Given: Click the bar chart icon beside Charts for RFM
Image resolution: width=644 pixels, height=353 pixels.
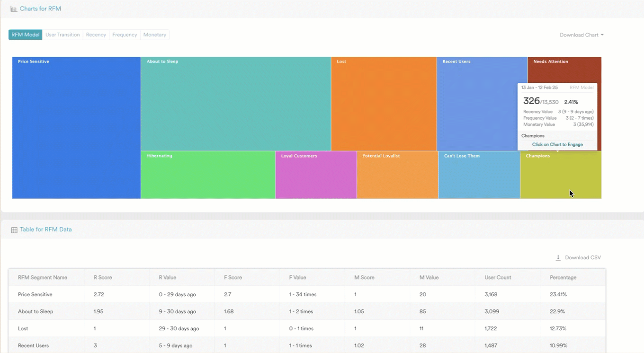Looking at the screenshot, I should 14,9.
